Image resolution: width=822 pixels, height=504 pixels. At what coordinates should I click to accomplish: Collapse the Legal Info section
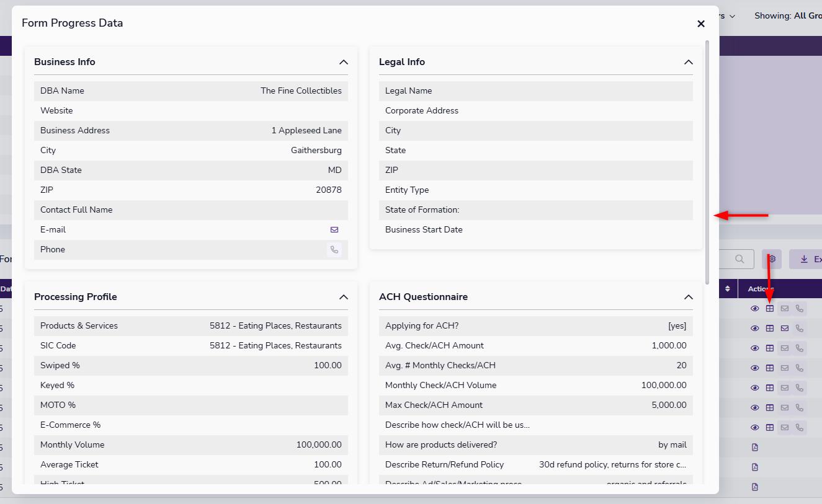coord(688,62)
